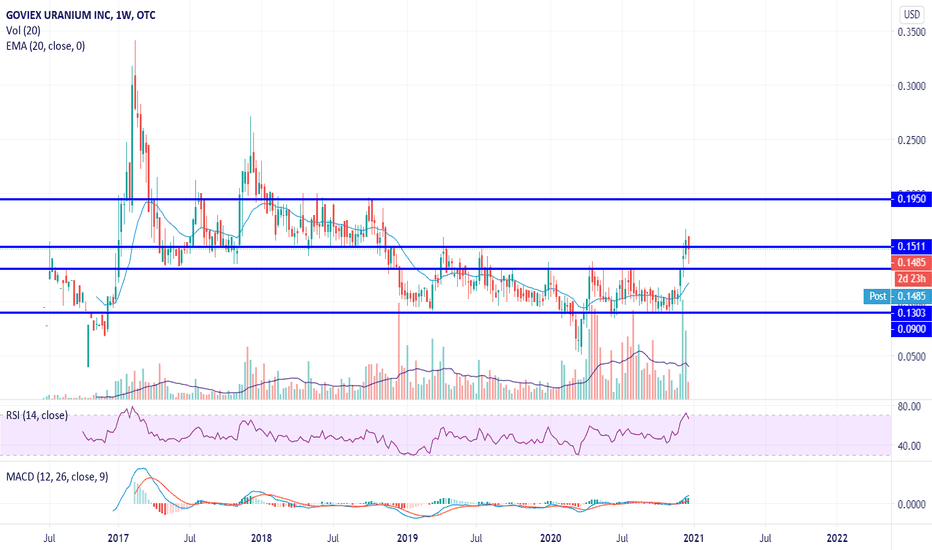Click the 2d 23h countdown label
Image resolution: width=932 pixels, height=550 pixels.
[x=911, y=278]
